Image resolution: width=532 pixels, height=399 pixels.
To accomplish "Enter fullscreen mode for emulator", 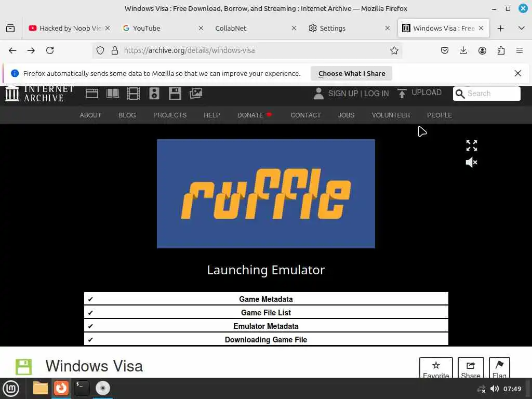I will (472, 145).
